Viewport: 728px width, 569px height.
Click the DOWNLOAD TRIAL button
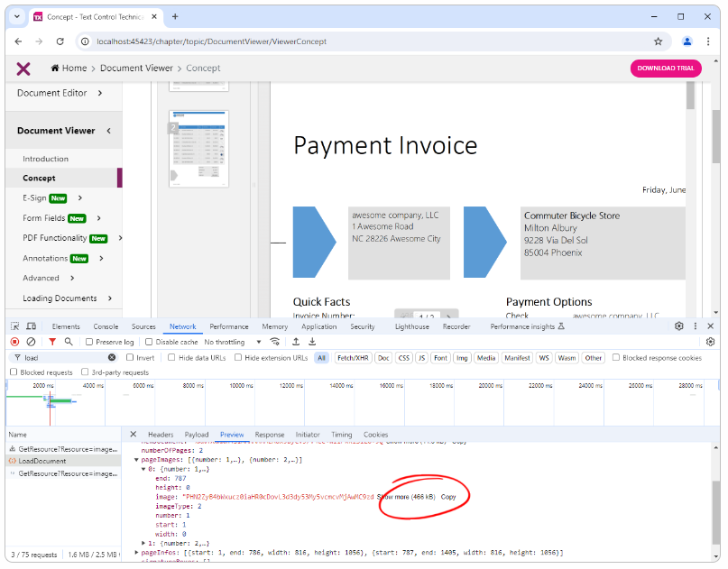666,69
